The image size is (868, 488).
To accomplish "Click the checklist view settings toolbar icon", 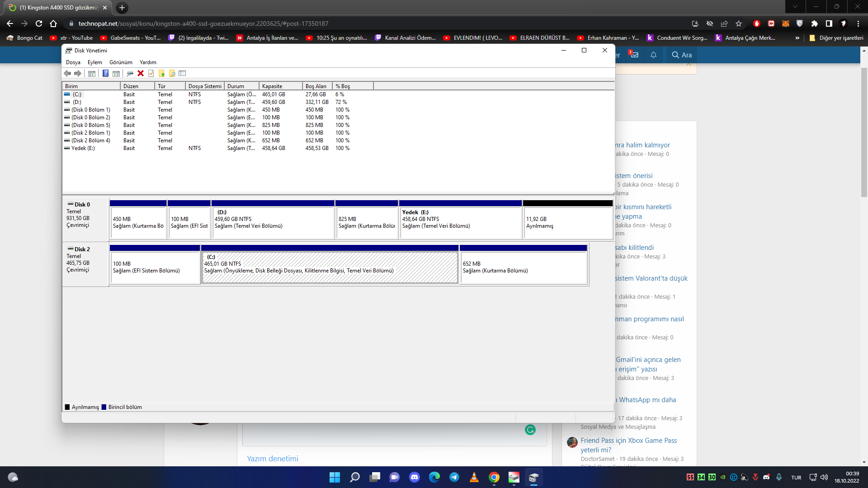I will pyautogui.click(x=182, y=73).
